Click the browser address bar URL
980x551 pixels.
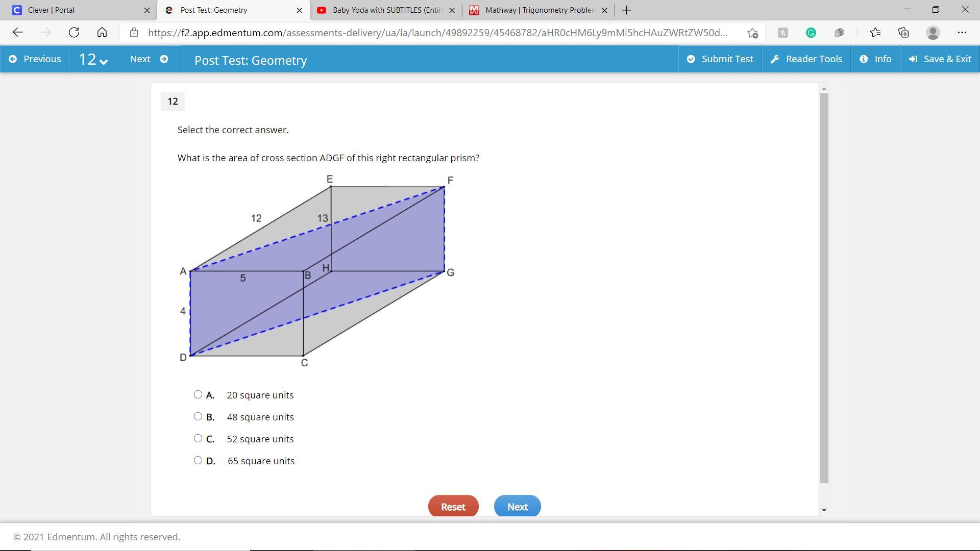click(x=436, y=33)
